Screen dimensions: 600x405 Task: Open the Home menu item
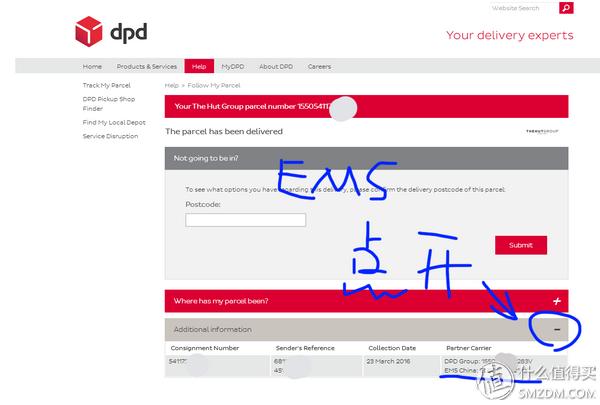pos(92,66)
